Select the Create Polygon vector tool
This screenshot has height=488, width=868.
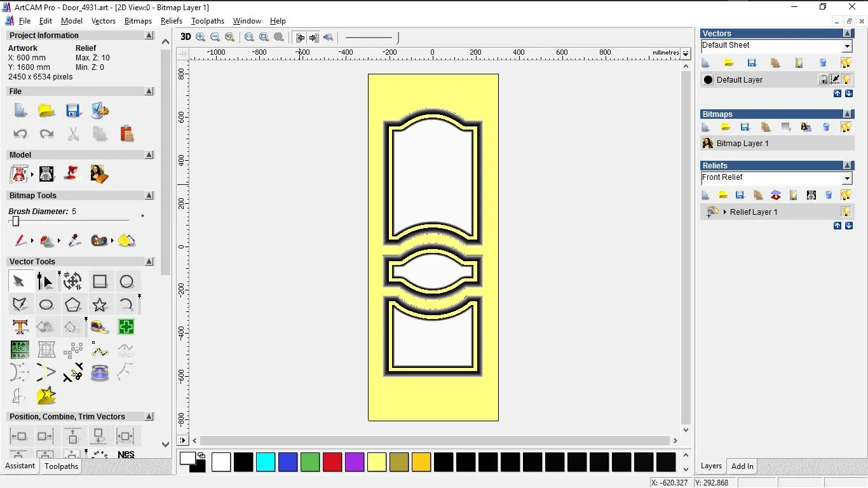(73, 305)
